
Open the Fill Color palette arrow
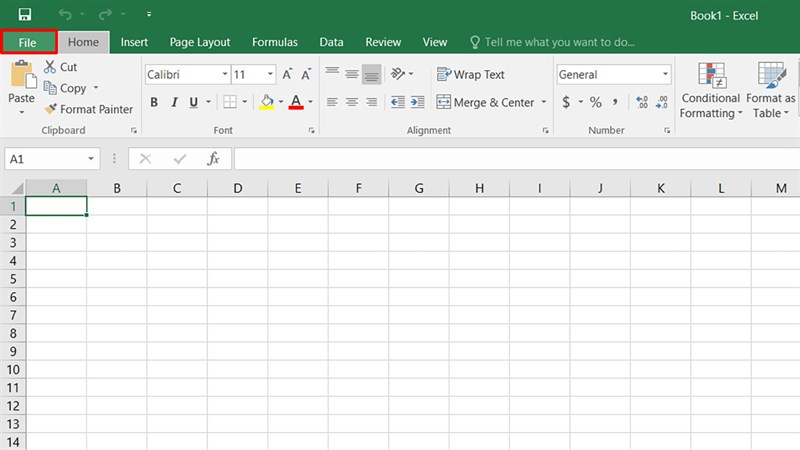click(281, 102)
